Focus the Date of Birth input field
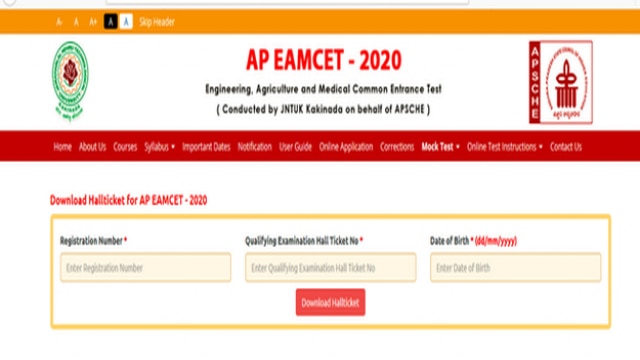The height and width of the screenshot is (360, 640). click(x=516, y=267)
